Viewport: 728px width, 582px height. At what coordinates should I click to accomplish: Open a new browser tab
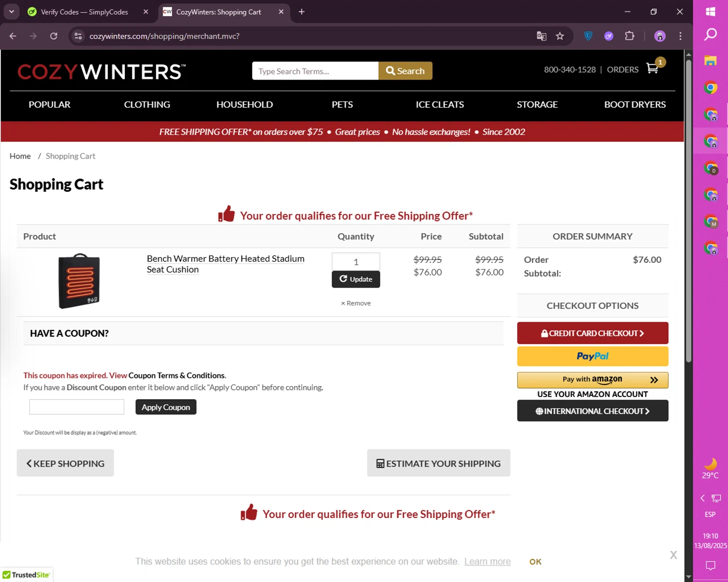pyautogui.click(x=301, y=12)
